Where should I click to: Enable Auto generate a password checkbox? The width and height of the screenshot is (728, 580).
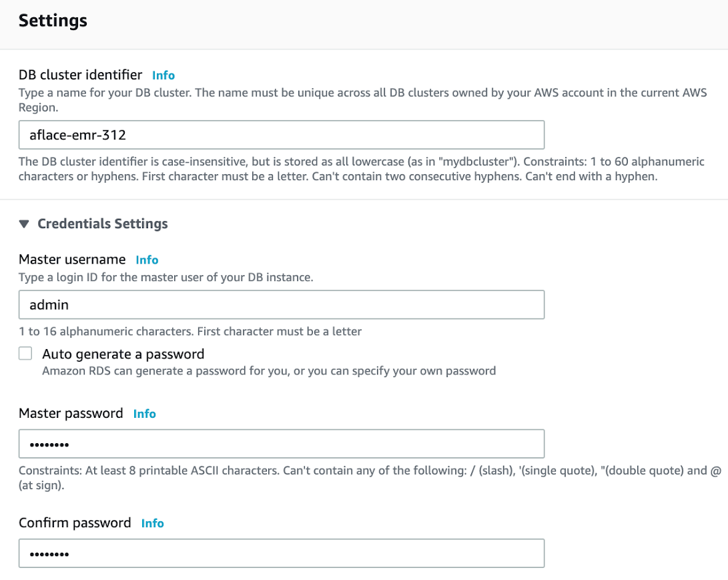click(x=25, y=353)
